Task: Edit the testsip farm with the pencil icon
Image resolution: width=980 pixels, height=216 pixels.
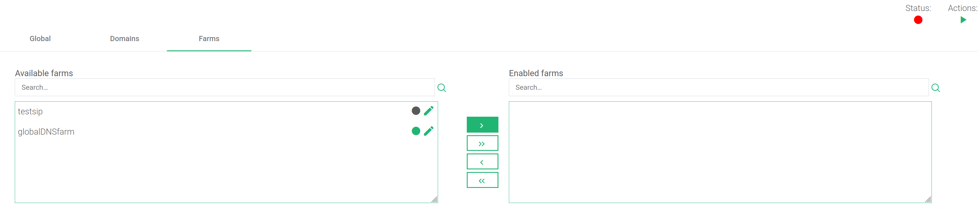Action: coord(429,111)
